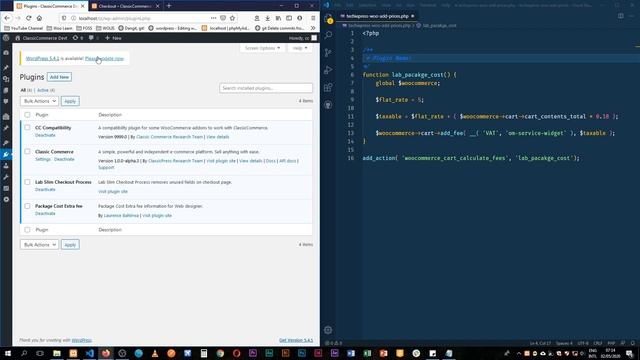This screenshot has width=640, height=360.
Task: Bookmark this page with the star icon
Action: click(232, 18)
